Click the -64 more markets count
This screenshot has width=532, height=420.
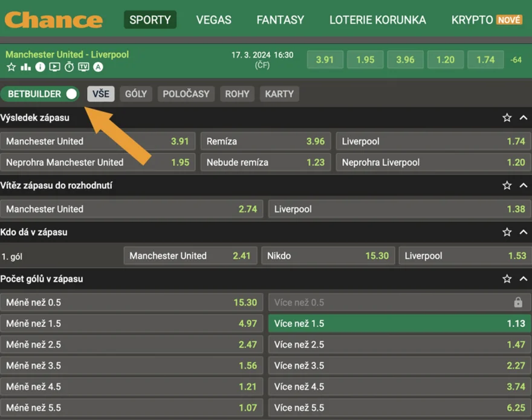point(516,60)
